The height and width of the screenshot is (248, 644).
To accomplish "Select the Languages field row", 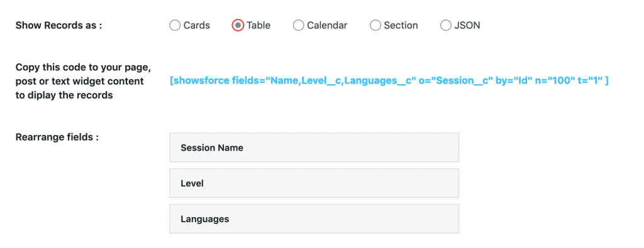I will (x=314, y=219).
